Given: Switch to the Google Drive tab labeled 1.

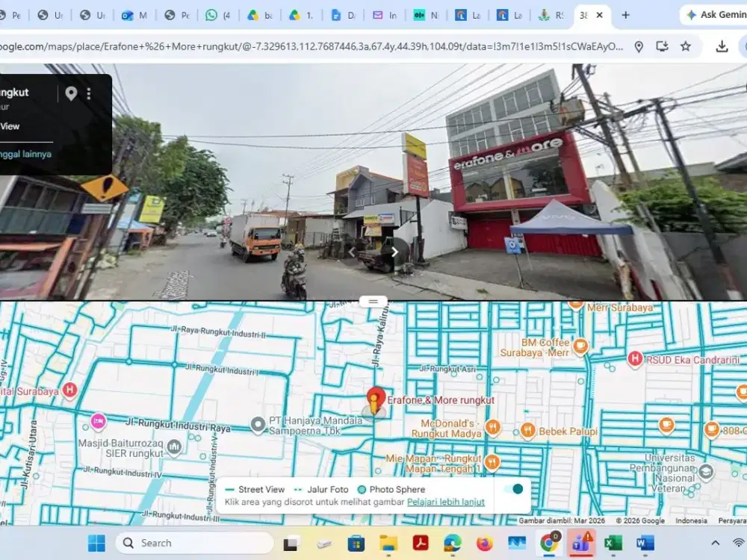Looking at the screenshot, I should click(x=302, y=15).
